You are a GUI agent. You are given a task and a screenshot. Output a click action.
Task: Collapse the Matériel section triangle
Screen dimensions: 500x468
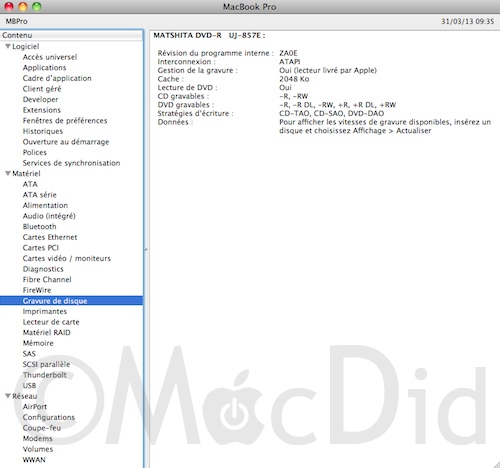click(8, 173)
